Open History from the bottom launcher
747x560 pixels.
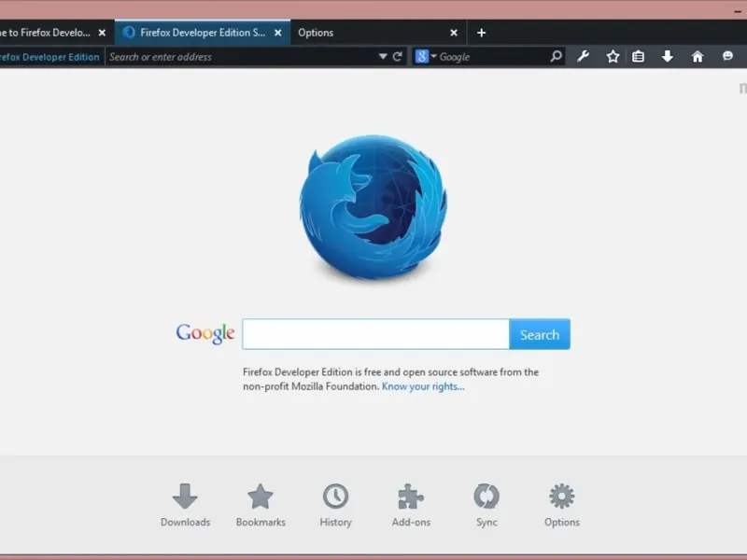[x=336, y=506]
